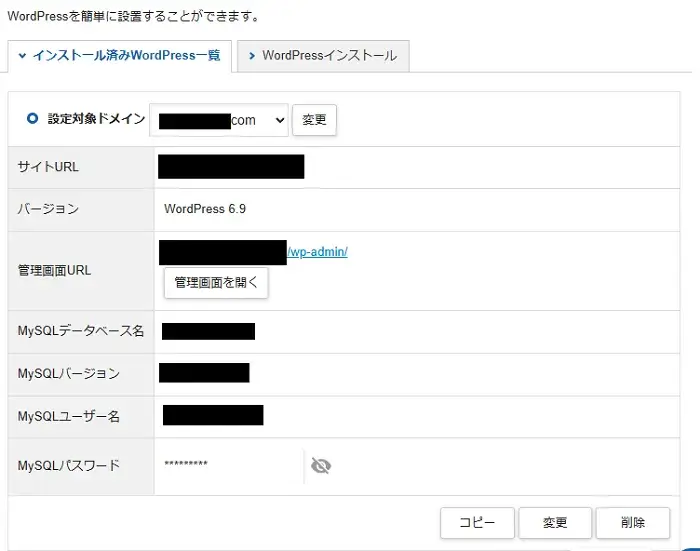
Task: Toggle MySQL password visibility eye icon
Action: click(x=321, y=466)
